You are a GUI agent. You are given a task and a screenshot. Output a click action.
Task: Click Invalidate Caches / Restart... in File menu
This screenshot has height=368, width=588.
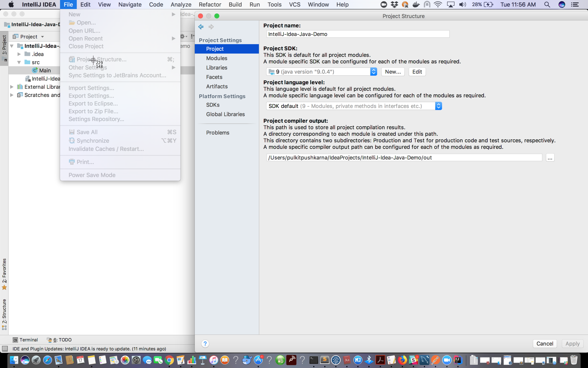click(x=120, y=149)
